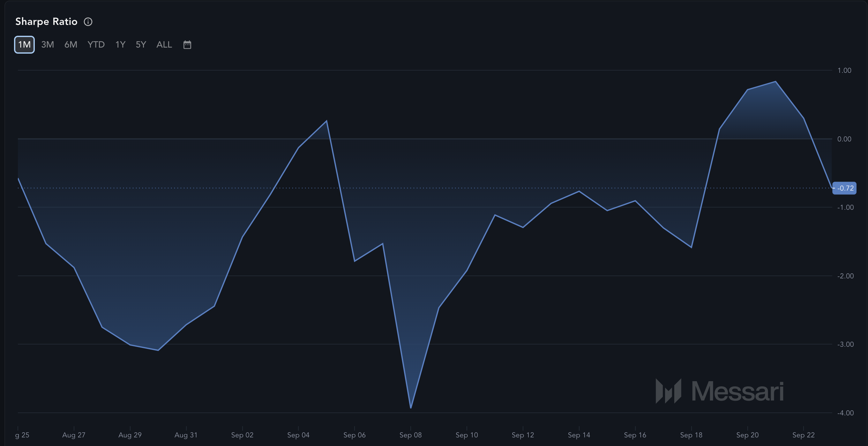Switch to the 6M time range
Image resolution: width=868 pixels, height=446 pixels.
coord(71,44)
